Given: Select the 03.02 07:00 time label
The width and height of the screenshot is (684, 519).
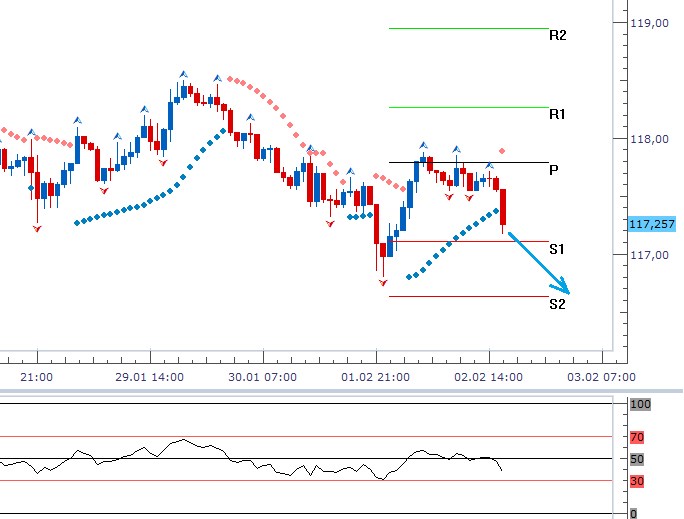Looking at the screenshot, I should click(x=603, y=378).
